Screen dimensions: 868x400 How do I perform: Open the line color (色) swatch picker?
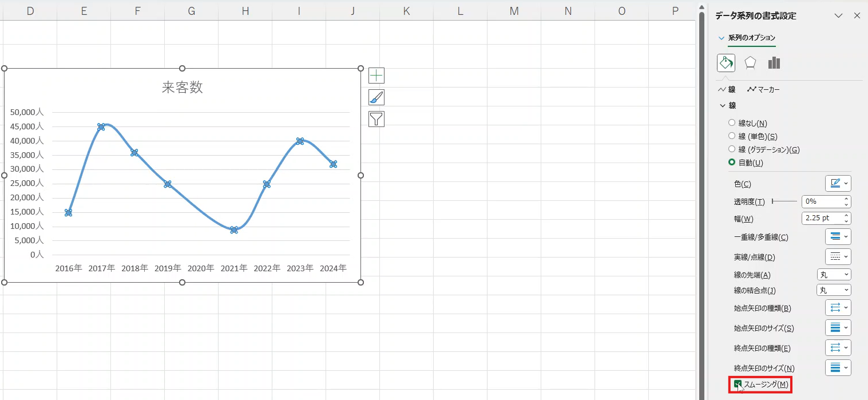[x=838, y=184]
